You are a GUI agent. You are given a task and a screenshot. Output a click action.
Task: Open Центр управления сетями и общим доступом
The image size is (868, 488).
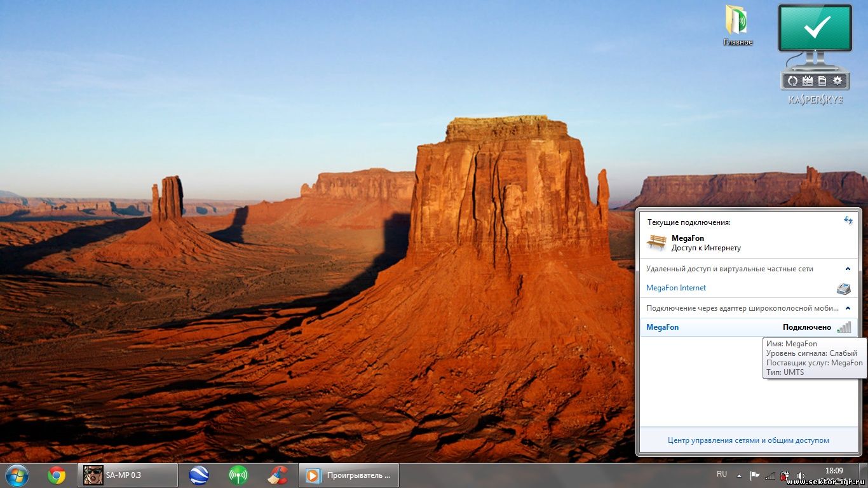[x=749, y=440]
